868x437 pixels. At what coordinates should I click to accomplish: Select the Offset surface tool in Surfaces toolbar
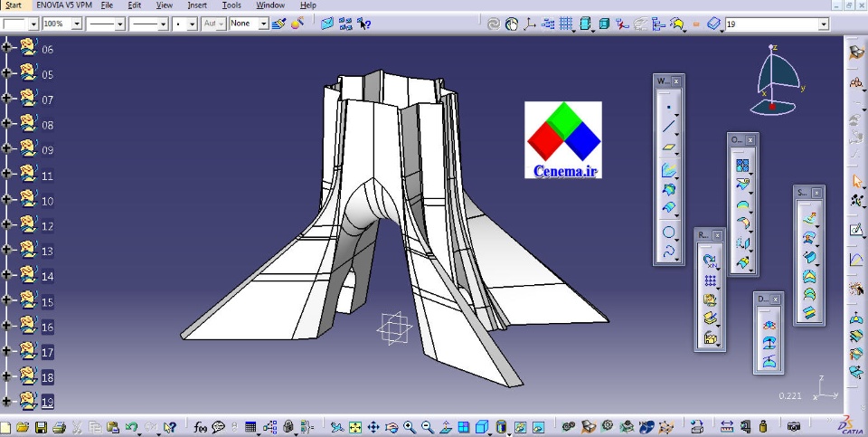coord(808,239)
